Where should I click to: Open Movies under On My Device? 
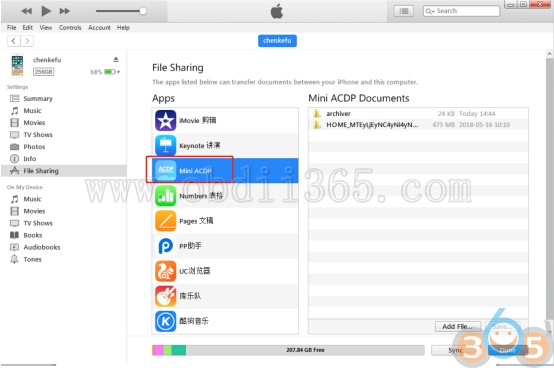click(34, 211)
